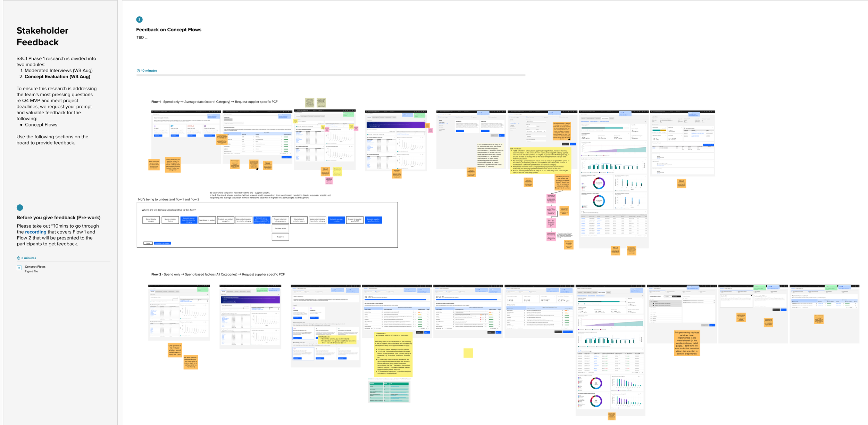Click the 'emission calculation' blue legend label

(x=162, y=243)
